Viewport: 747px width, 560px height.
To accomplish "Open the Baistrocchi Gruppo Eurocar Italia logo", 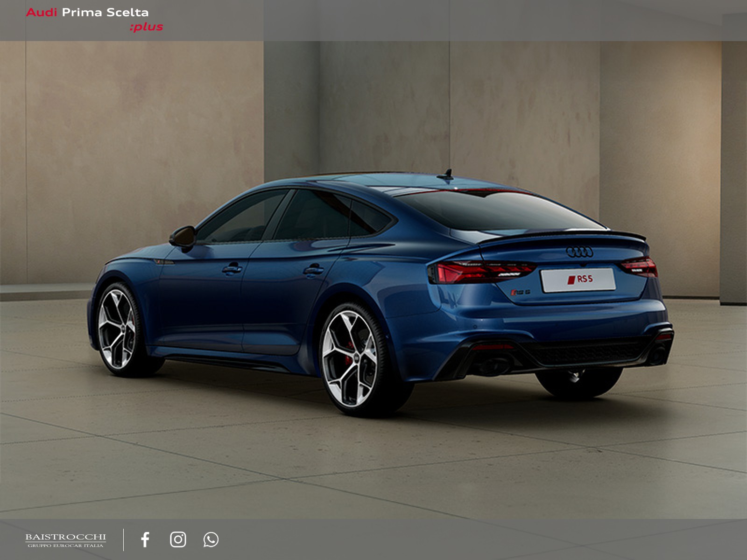I will tap(65, 540).
